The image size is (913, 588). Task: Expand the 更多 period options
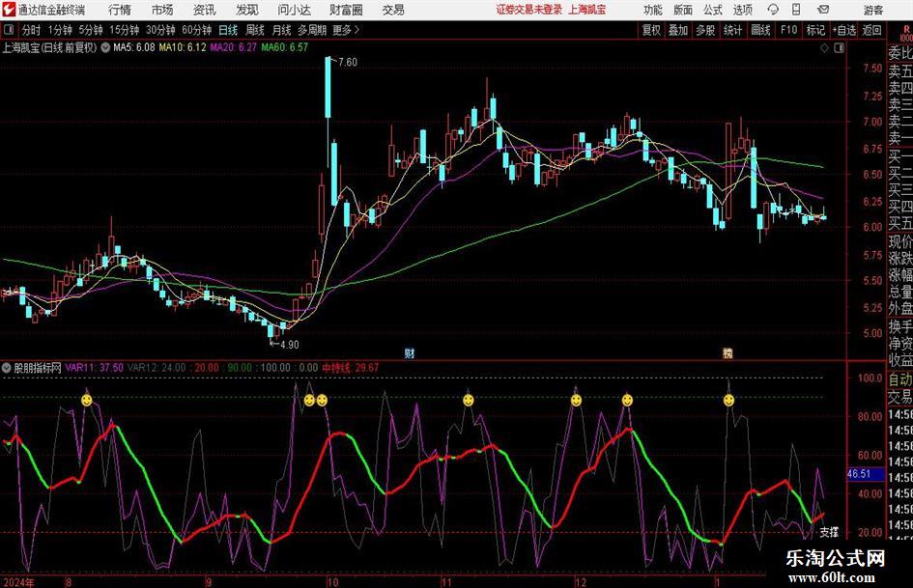point(346,30)
